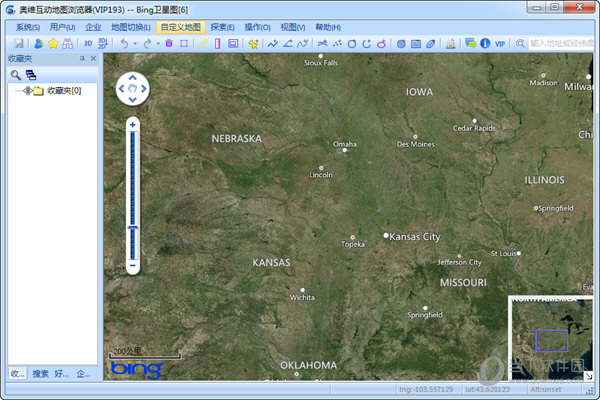Pin the 收藏夹 favorites panel

(82, 59)
